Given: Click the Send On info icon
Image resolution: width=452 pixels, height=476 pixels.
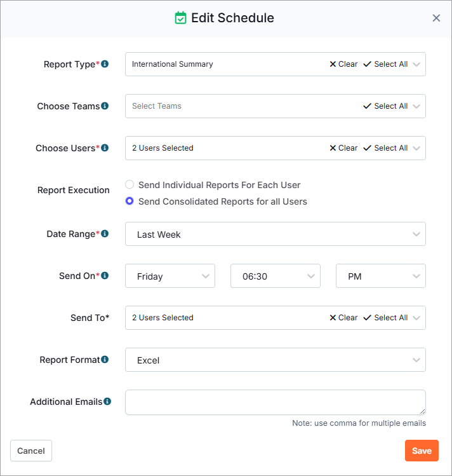Looking at the screenshot, I should pyautogui.click(x=105, y=276).
